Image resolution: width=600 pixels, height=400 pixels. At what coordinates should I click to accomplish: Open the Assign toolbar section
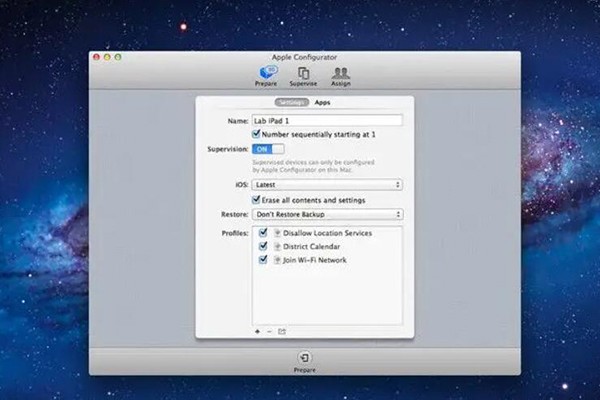341,76
